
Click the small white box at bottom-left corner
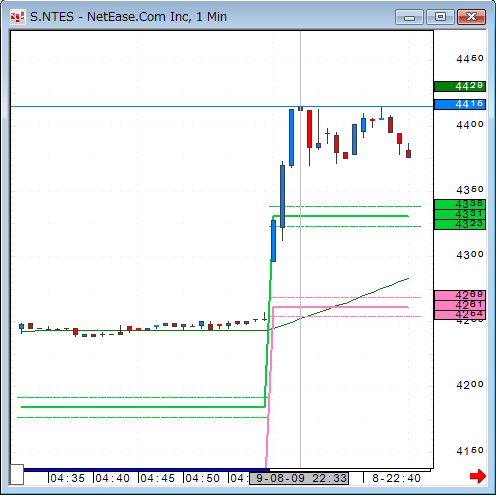[17, 474]
